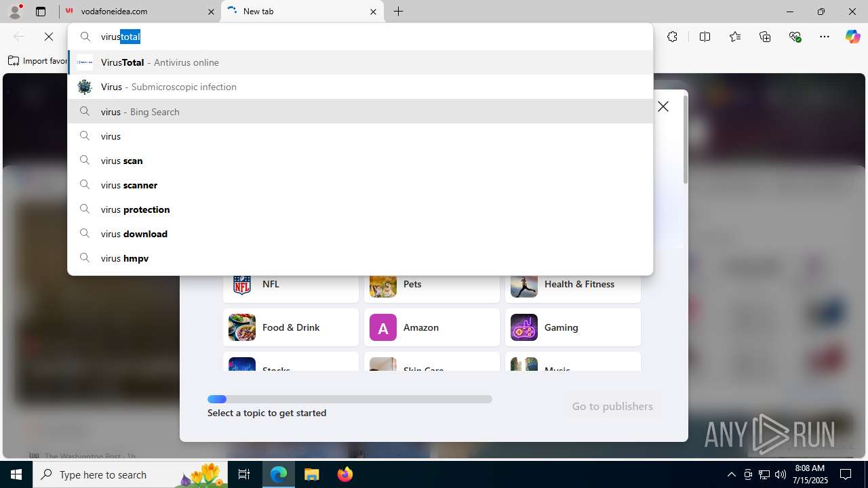Click Import favorites in bookmarks bar
The image size is (868, 488).
tap(37, 61)
